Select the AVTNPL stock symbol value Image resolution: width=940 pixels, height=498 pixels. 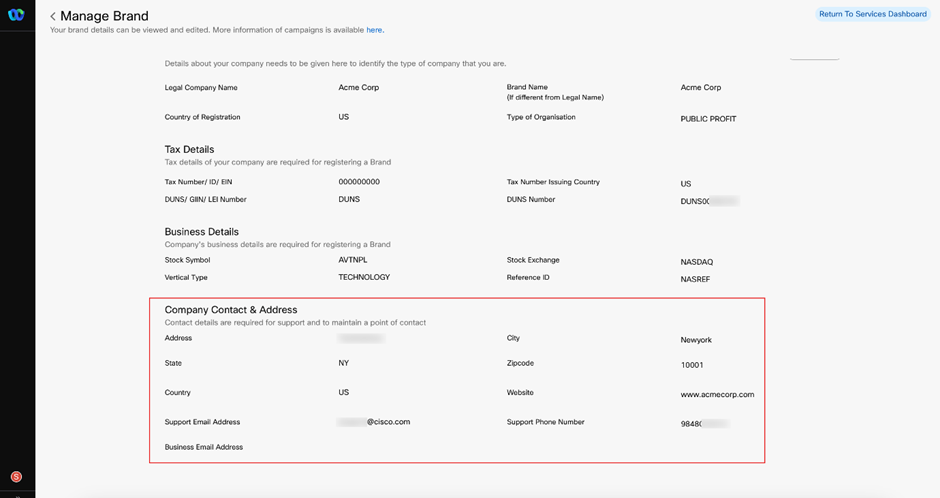[352, 260]
